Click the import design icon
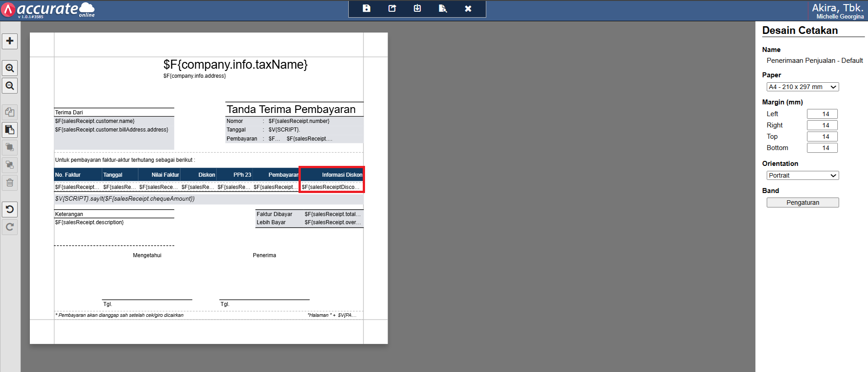Image resolution: width=868 pixels, height=372 pixels. click(x=417, y=9)
